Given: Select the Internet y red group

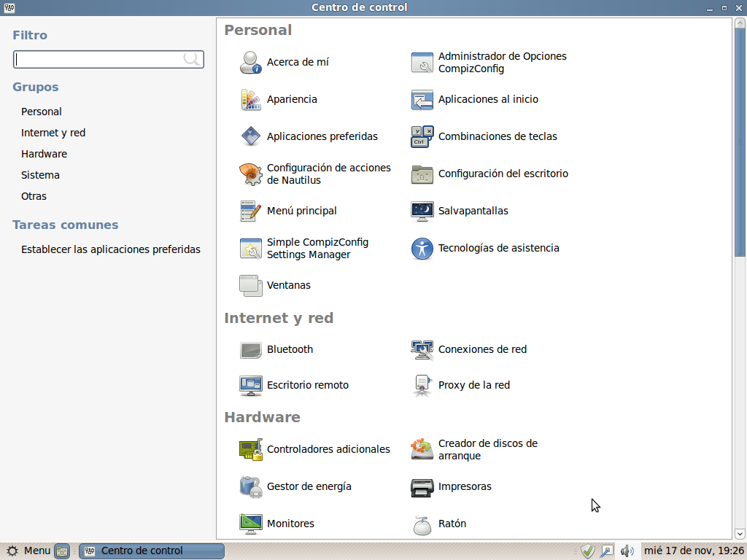Looking at the screenshot, I should pyautogui.click(x=53, y=133).
